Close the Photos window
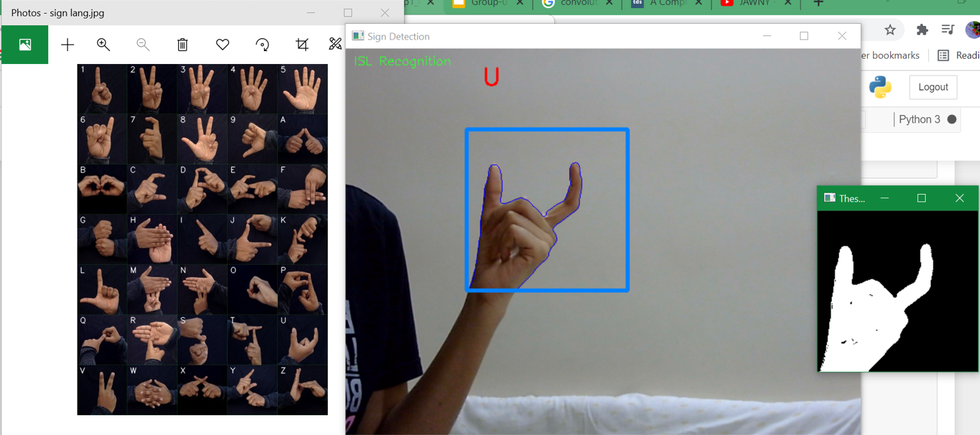Screen dimensions: 980x435 click(385, 13)
